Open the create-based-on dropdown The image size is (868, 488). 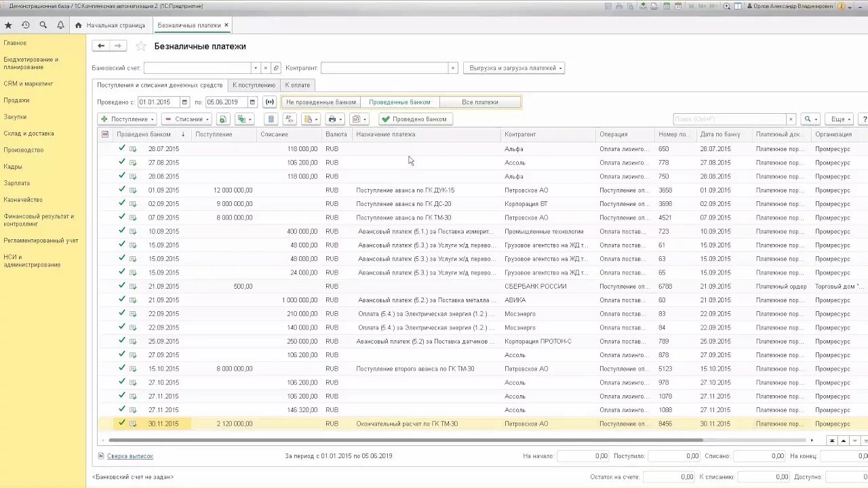click(244, 119)
